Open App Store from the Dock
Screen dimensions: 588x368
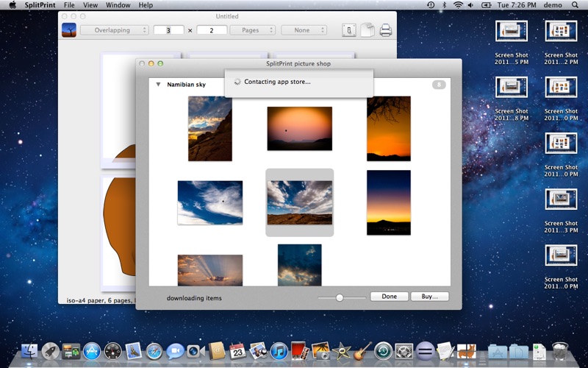(92, 352)
